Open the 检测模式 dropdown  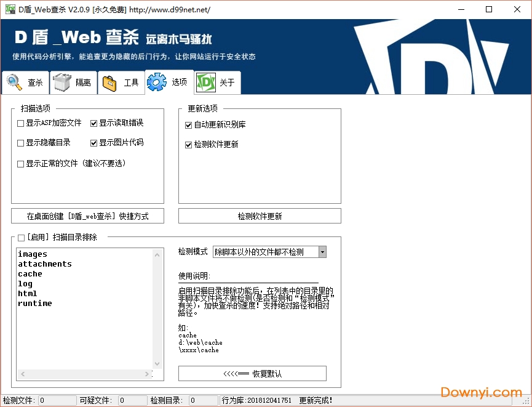[322, 251]
